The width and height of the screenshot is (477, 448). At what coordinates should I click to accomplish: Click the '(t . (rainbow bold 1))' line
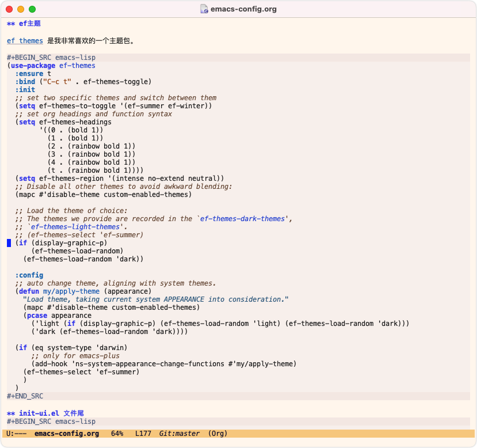tap(95, 170)
